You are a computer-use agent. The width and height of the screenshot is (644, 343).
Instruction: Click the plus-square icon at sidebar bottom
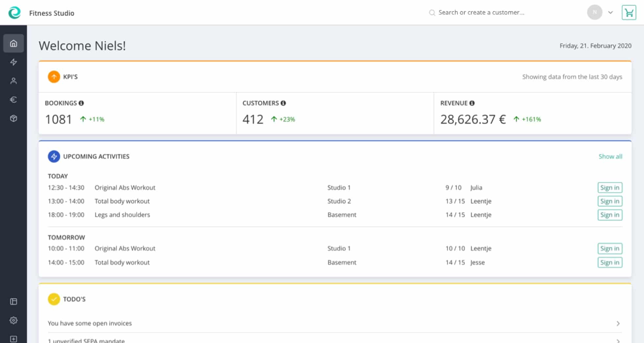click(x=13, y=339)
